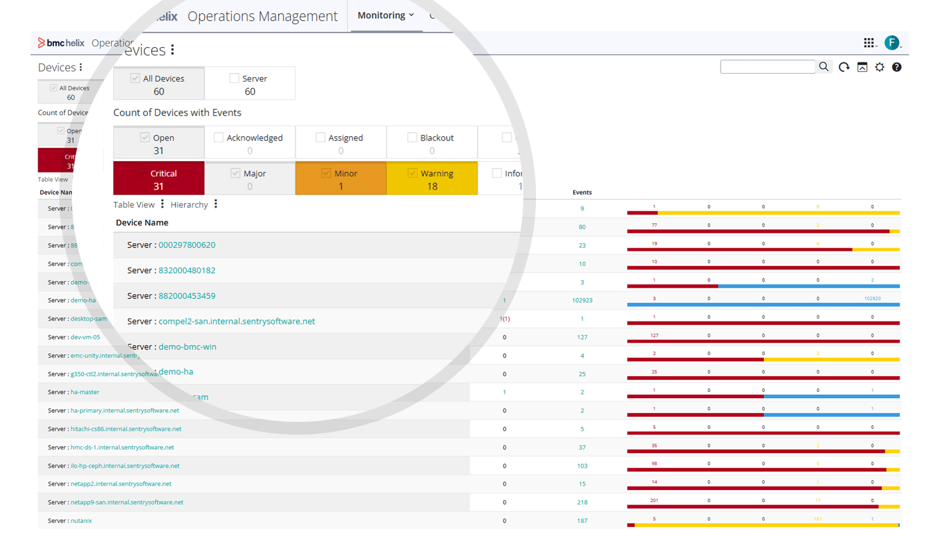This screenshot has width=946, height=560.
Task: Open the Hierarchy options menu
Action: point(215,205)
